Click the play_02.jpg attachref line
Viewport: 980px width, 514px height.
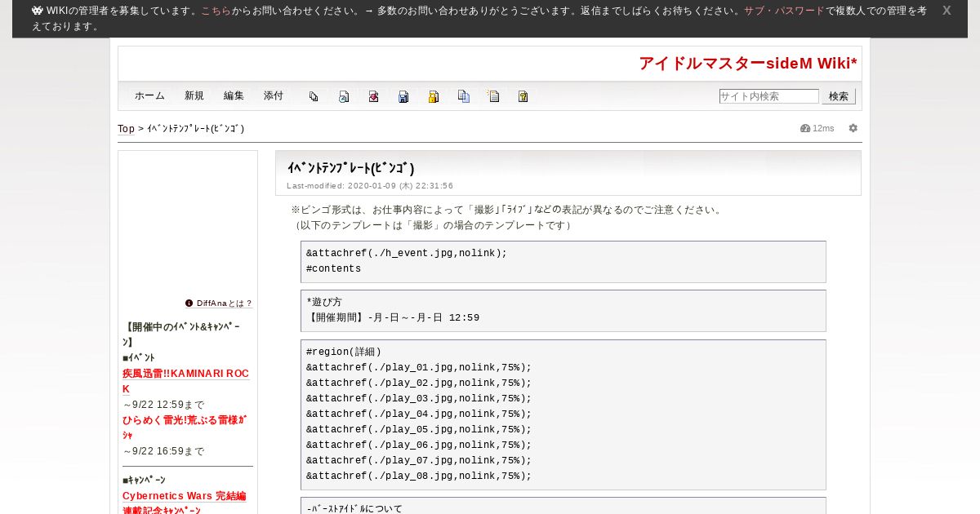[419, 383]
